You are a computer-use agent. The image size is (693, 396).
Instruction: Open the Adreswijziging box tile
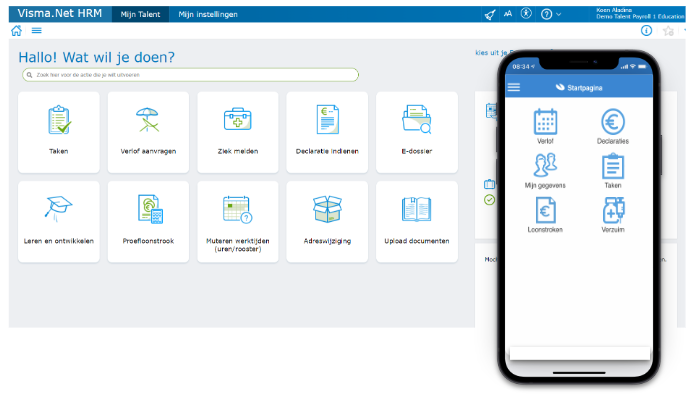(x=327, y=222)
